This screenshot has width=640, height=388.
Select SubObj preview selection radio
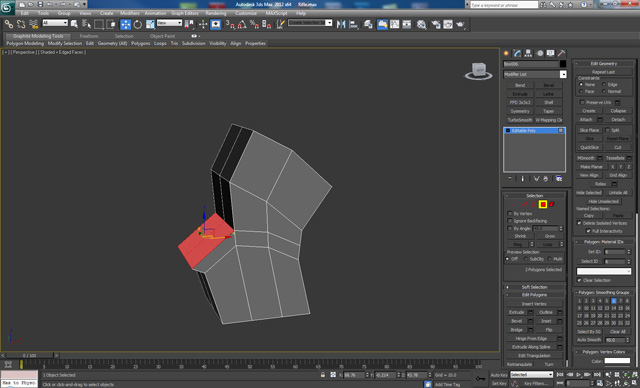click(526, 259)
